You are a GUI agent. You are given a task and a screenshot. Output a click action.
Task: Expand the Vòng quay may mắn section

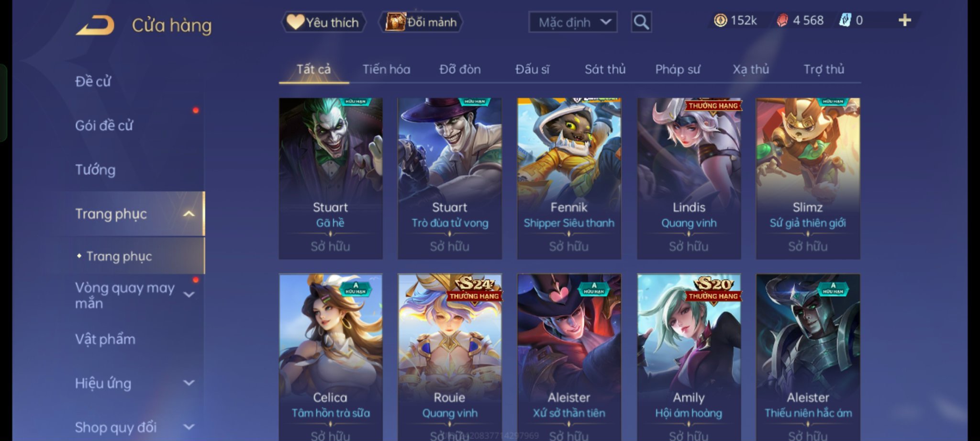(189, 294)
